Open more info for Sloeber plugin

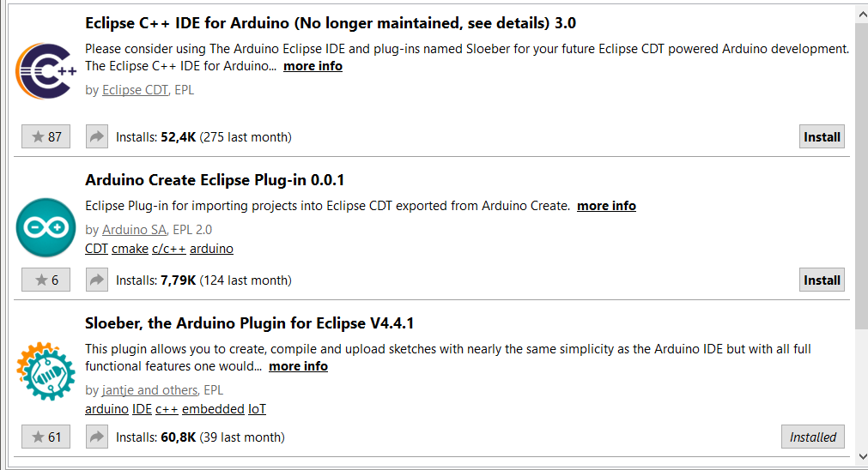pyautogui.click(x=299, y=366)
